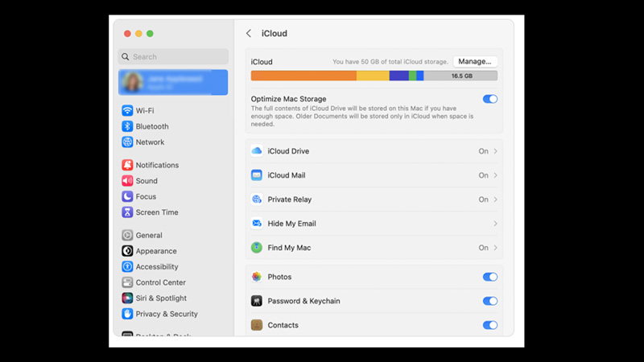Click the Control Center icon
The width and height of the screenshot is (644, 362).
coord(127,282)
